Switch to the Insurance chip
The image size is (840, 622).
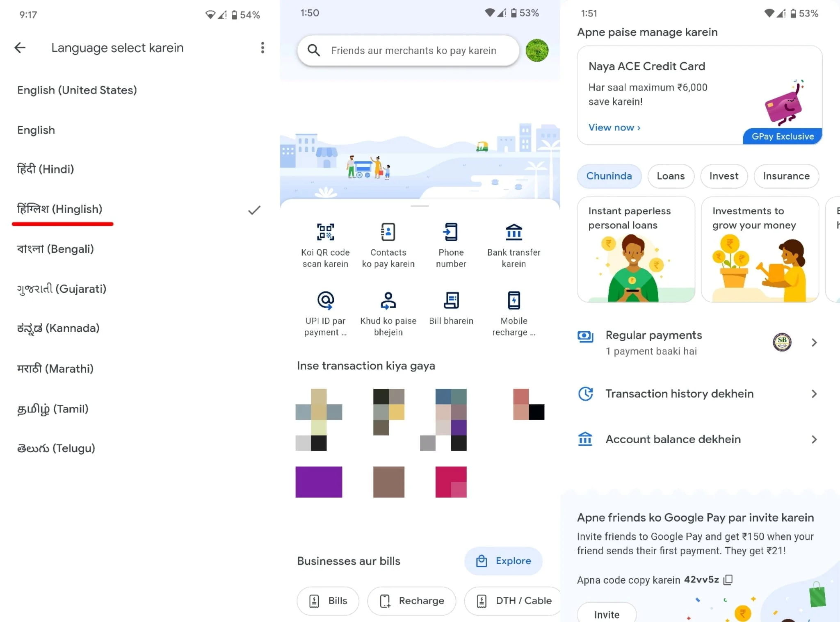(x=786, y=176)
